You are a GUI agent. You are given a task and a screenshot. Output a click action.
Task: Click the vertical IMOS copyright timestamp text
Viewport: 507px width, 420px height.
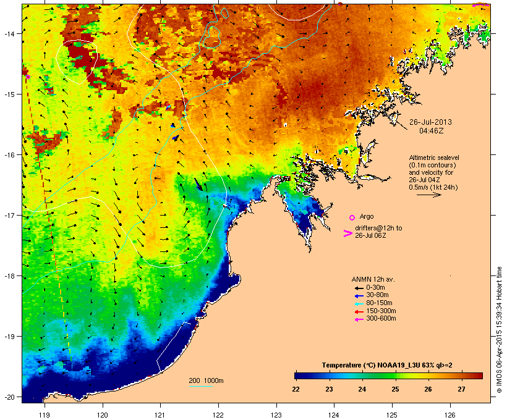pos(499,330)
